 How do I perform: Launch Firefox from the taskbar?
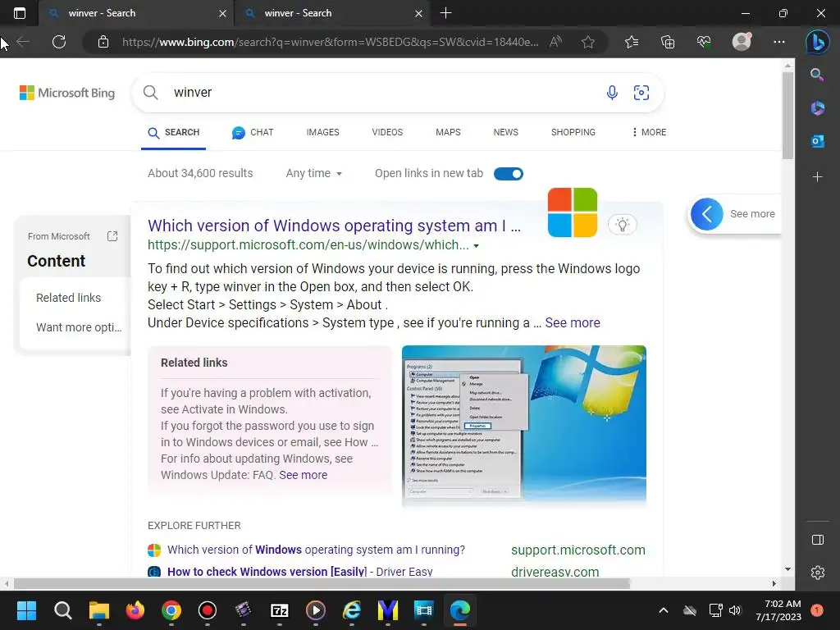(135, 610)
